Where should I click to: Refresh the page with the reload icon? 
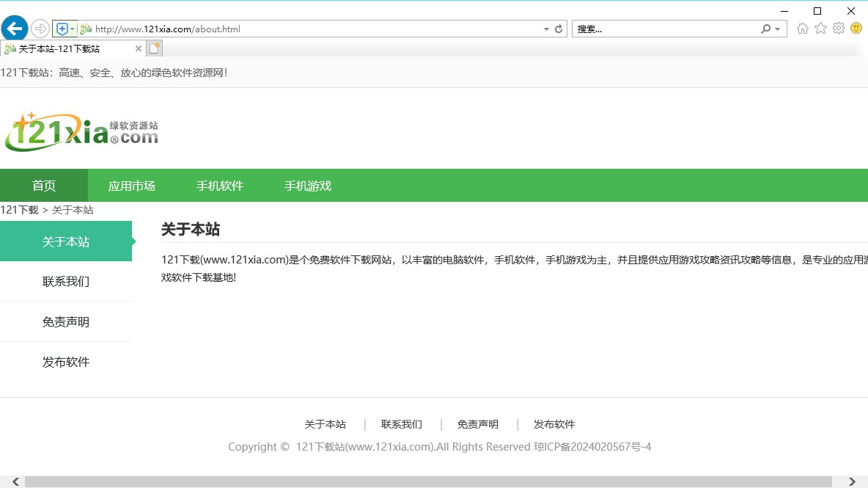point(559,29)
